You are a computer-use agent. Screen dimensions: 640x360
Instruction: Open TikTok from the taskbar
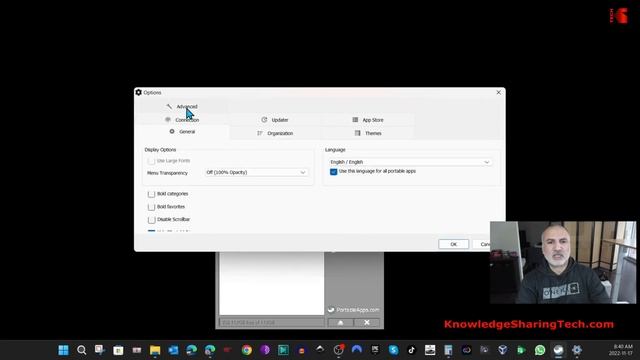(411, 350)
